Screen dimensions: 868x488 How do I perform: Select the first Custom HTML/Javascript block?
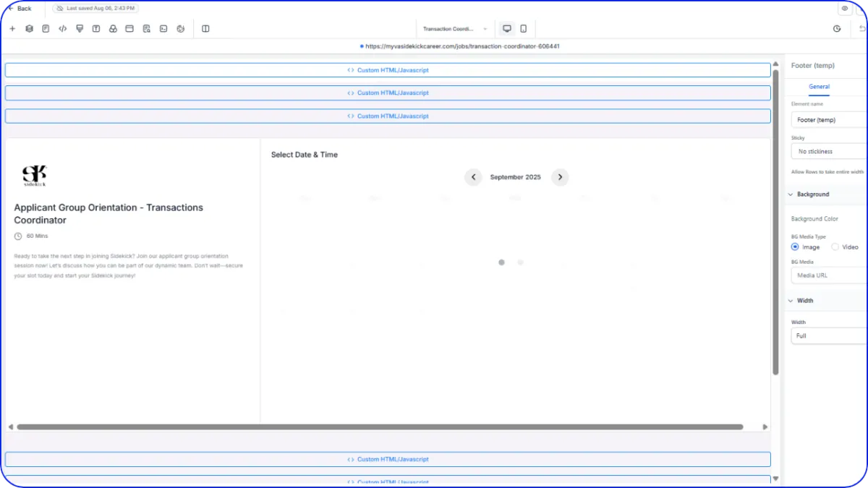[388, 70]
